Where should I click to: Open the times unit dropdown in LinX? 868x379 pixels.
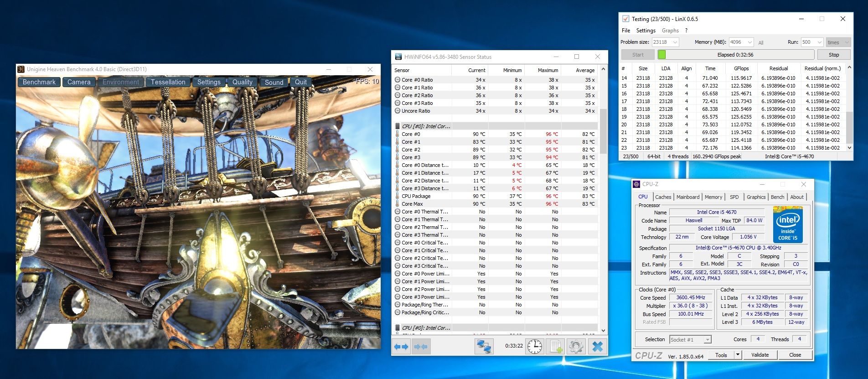pyautogui.click(x=838, y=42)
